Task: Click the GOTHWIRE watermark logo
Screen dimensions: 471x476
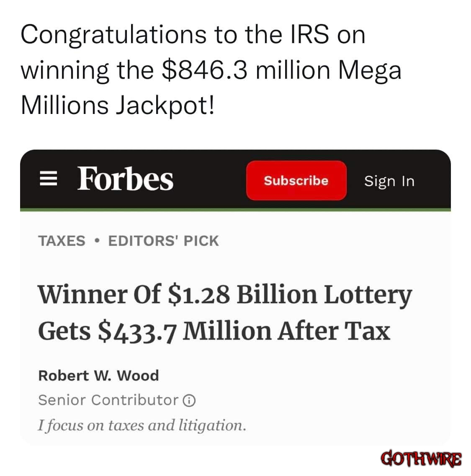Action: coord(422,459)
